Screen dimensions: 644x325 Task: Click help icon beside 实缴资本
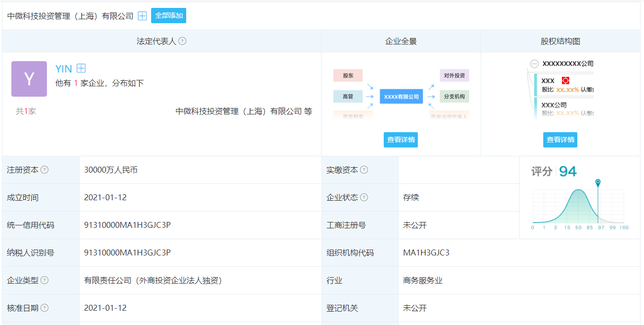(x=364, y=170)
